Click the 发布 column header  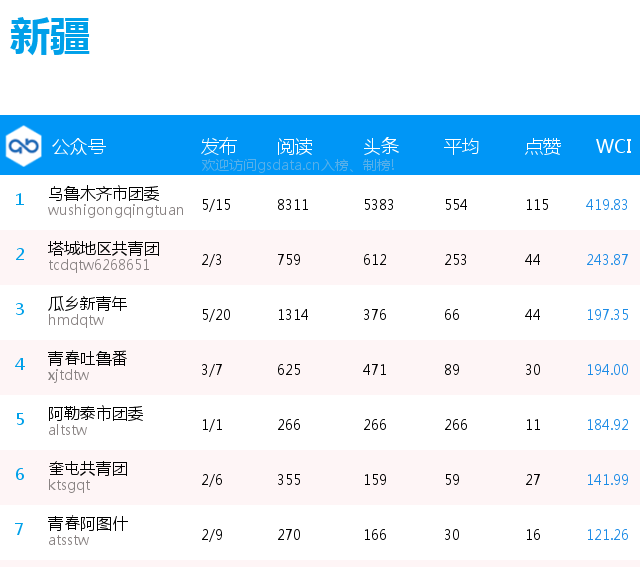pyautogui.click(x=219, y=147)
